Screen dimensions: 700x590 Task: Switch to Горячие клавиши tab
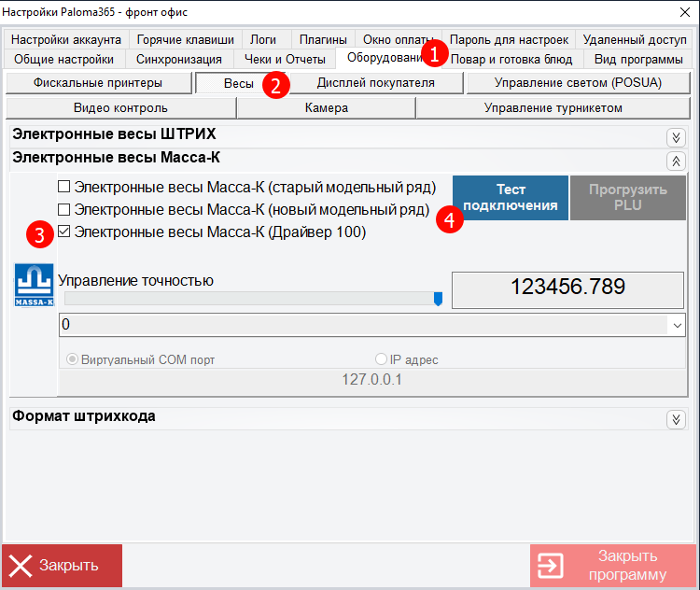[x=186, y=39]
